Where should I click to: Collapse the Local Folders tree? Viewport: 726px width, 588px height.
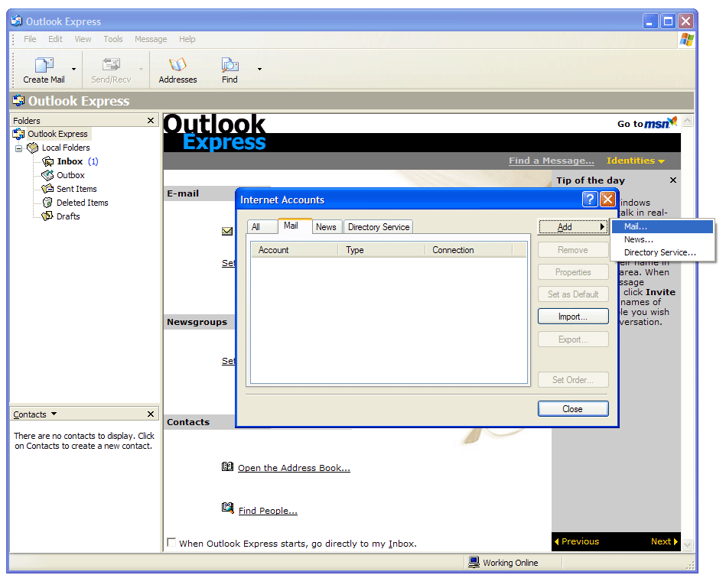[x=19, y=148]
